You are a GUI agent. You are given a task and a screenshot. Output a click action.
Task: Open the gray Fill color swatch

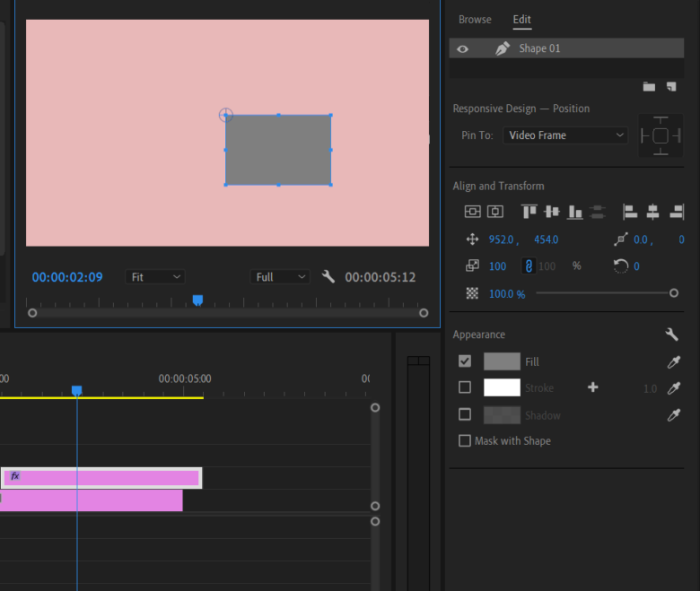coord(502,361)
